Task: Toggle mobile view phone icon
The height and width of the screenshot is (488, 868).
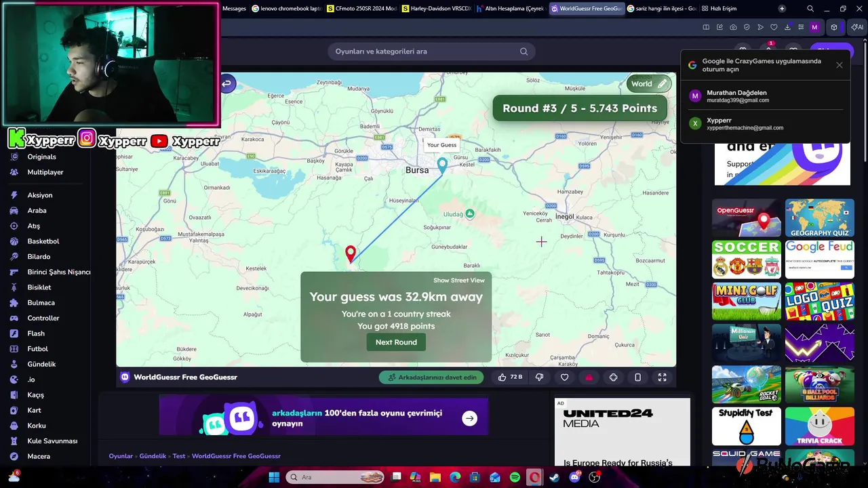Action: [x=637, y=378]
